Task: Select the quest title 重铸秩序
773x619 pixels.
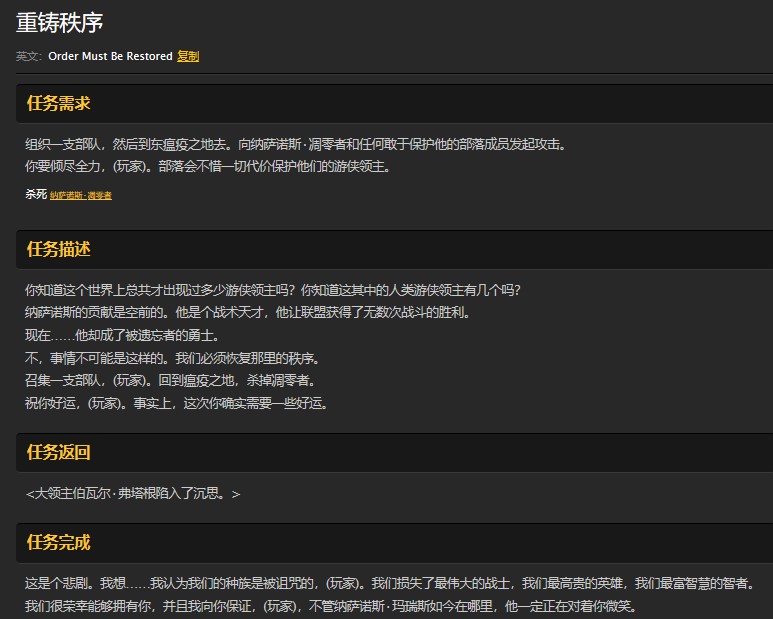Action: tap(60, 22)
